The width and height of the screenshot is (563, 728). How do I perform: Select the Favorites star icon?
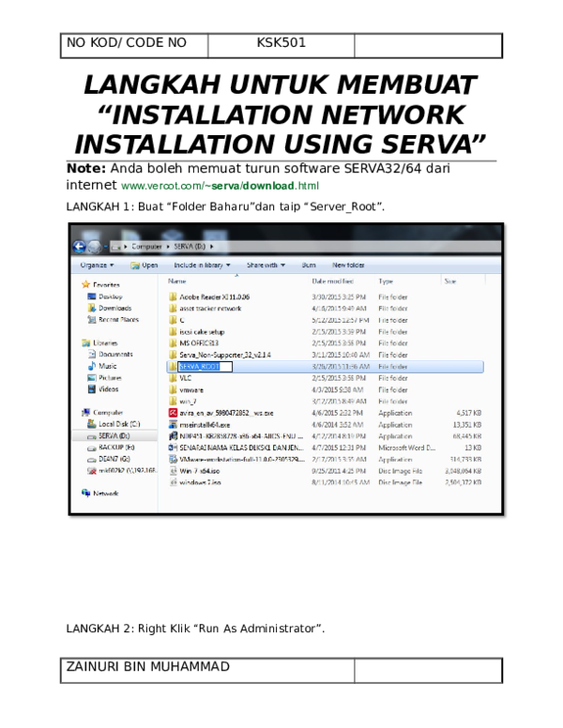pyautogui.click(x=85, y=284)
